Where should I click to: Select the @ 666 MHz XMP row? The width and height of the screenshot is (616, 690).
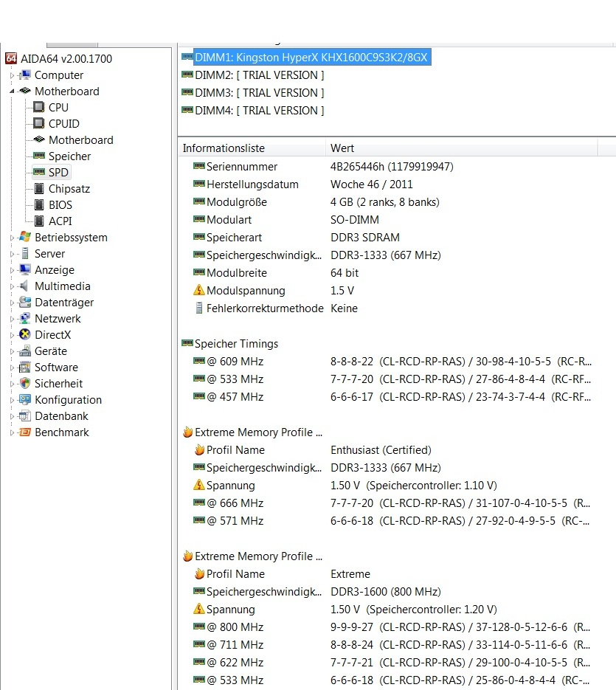pyautogui.click(x=392, y=503)
